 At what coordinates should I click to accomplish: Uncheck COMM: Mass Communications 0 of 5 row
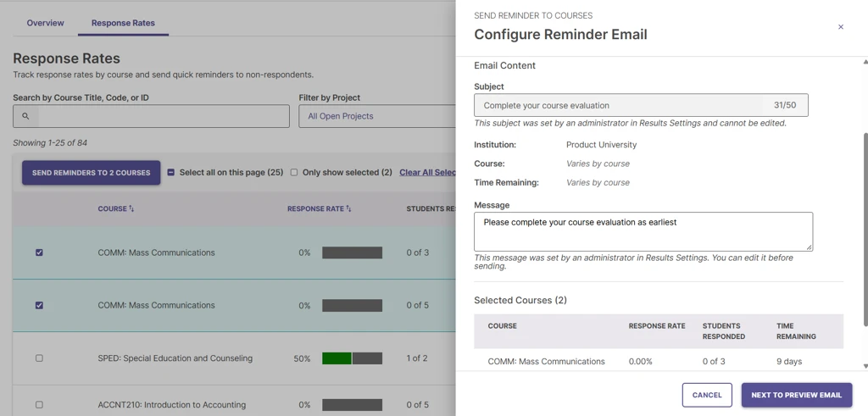pyautogui.click(x=39, y=305)
